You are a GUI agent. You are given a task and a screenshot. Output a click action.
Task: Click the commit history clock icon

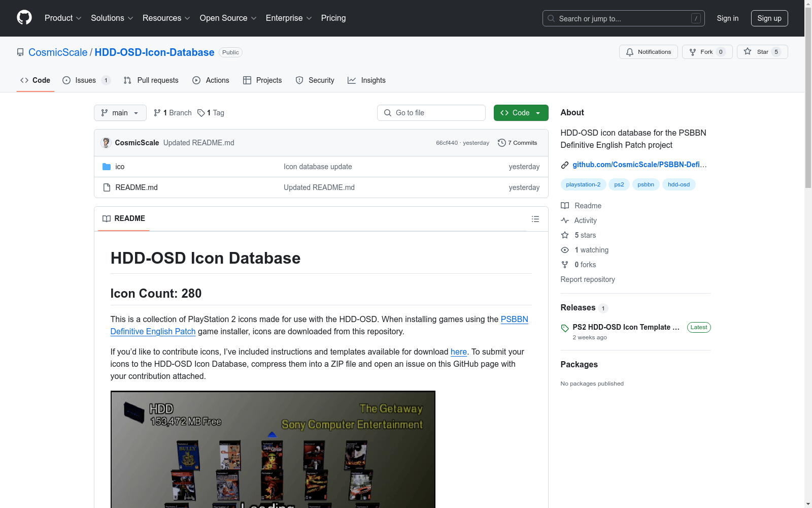tap(502, 143)
